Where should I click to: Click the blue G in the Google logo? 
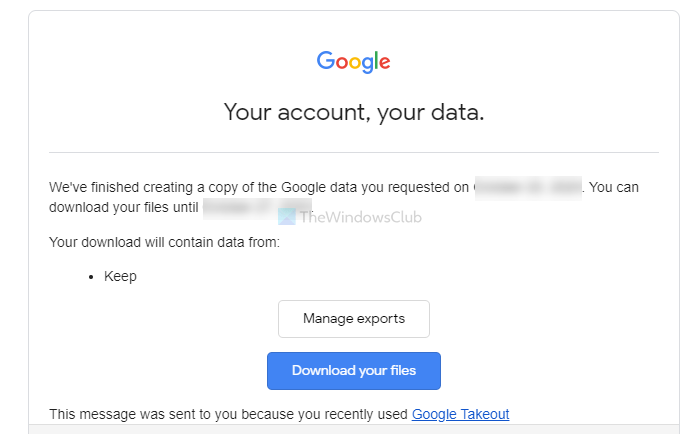tap(325, 60)
